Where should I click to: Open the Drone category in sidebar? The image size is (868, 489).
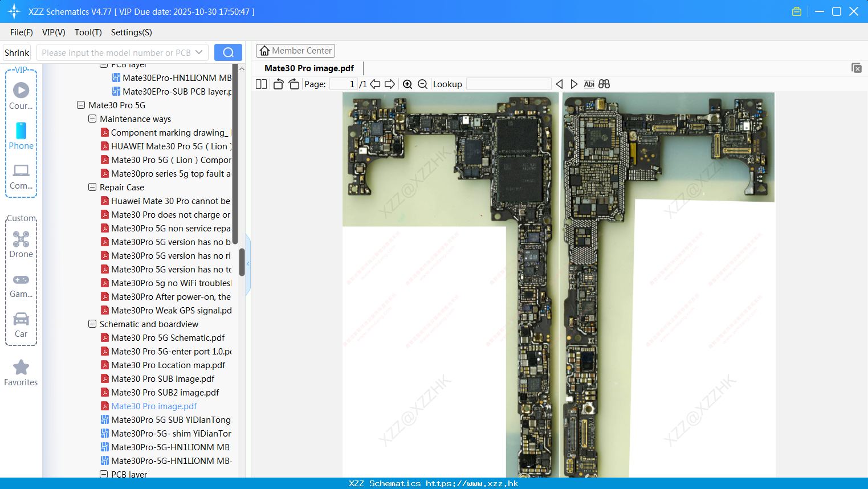tap(21, 244)
